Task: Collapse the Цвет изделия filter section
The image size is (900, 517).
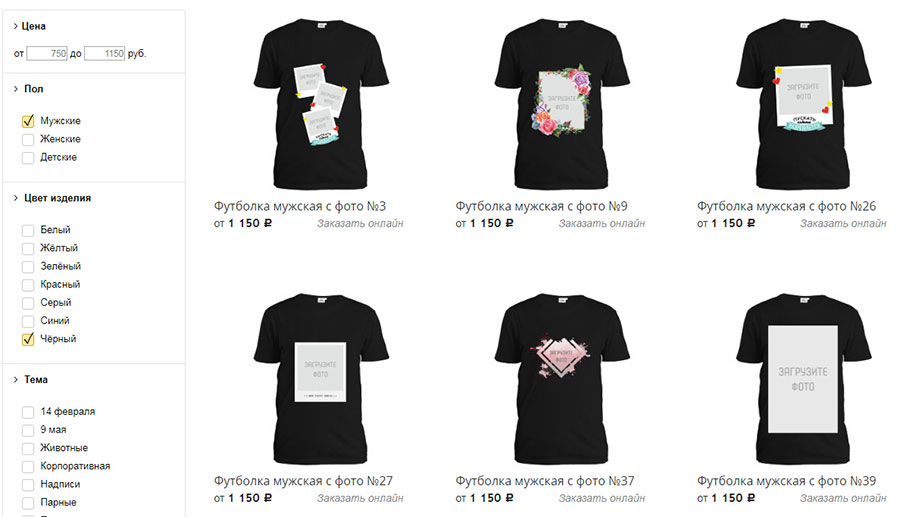Action: point(52,197)
